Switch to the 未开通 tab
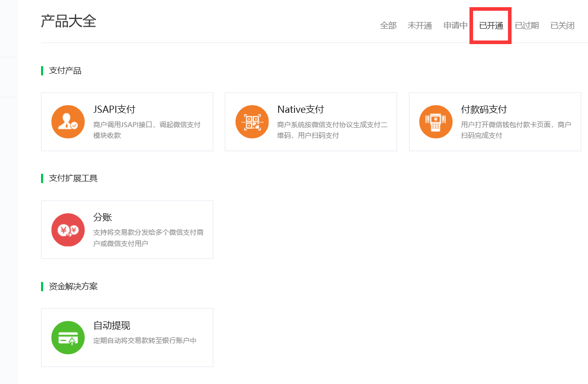Viewport: 588px width, 384px height. [x=420, y=26]
